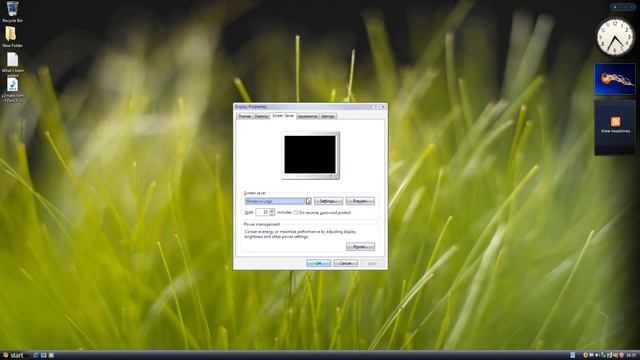Switch to the Themes tab

click(x=244, y=116)
